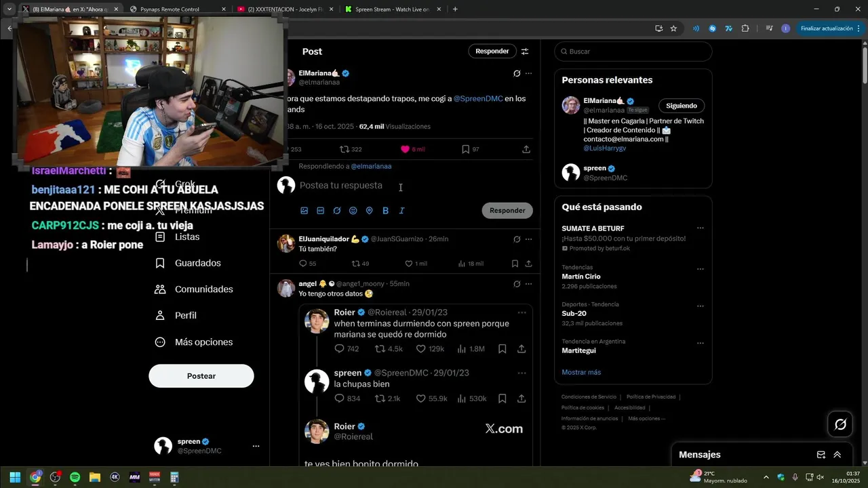Viewport: 868px width, 488px height.
Task: Repost spreen's tweet showing 2.1k reposts
Action: coord(387,399)
